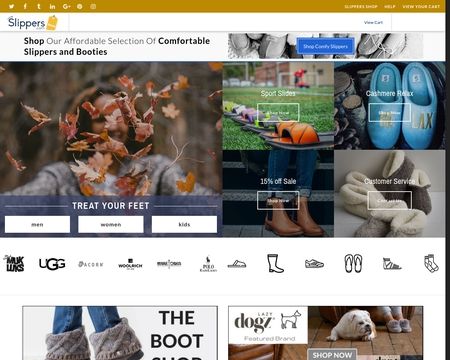Browse the flip-flops category icon
This screenshot has height=360, width=450.
(x=353, y=263)
